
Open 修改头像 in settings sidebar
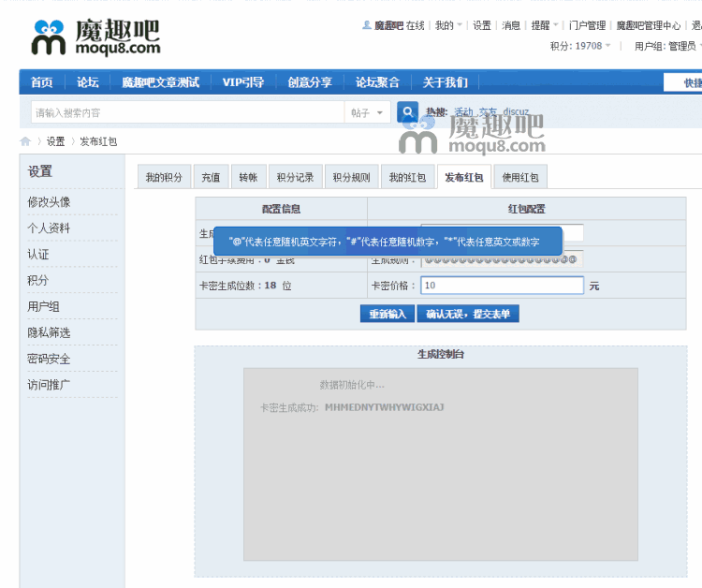tap(50, 202)
